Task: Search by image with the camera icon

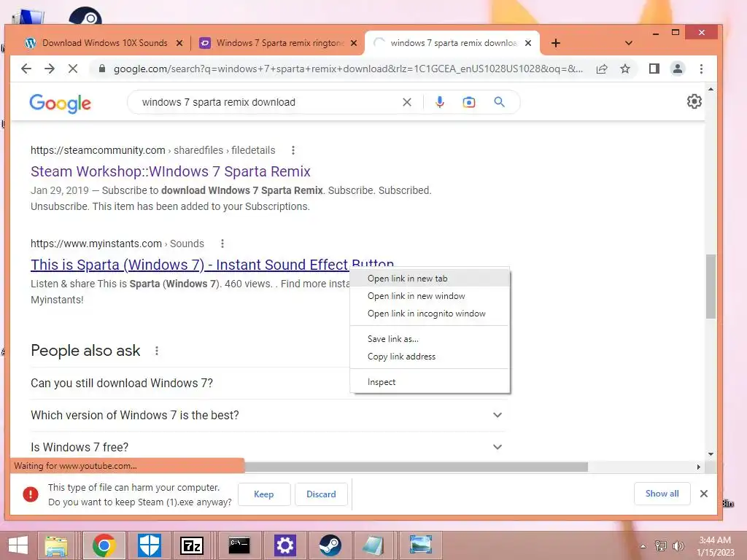Action: point(469,102)
